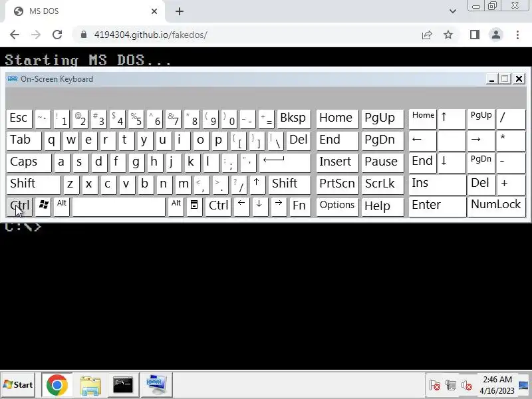Image resolution: width=532 pixels, height=399 pixels.
Task: Click the Options key
Action: (x=337, y=206)
